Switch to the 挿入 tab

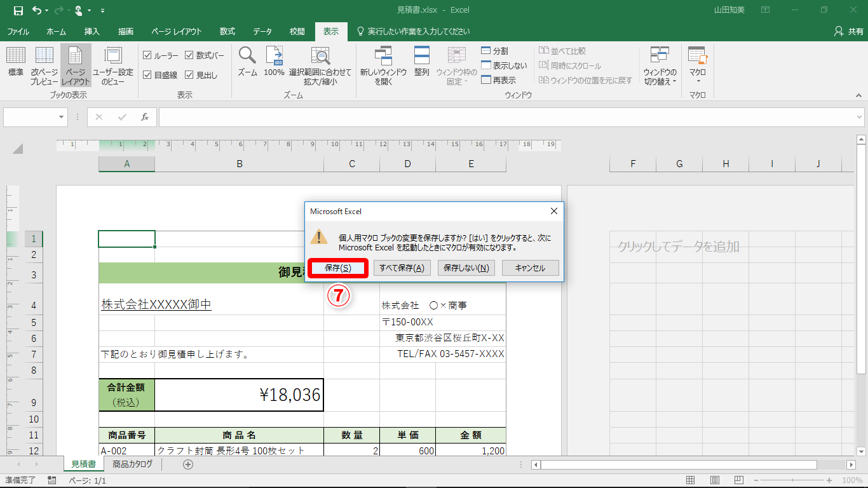92,31
